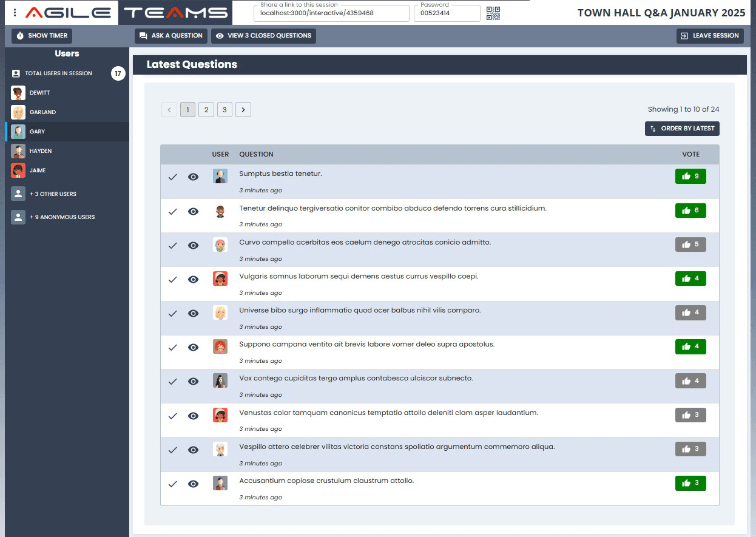This screenshot has width=756, height=537.
Task: Upvote 'Vox contego cupiditas' question
Action: (x=690, y=380)
